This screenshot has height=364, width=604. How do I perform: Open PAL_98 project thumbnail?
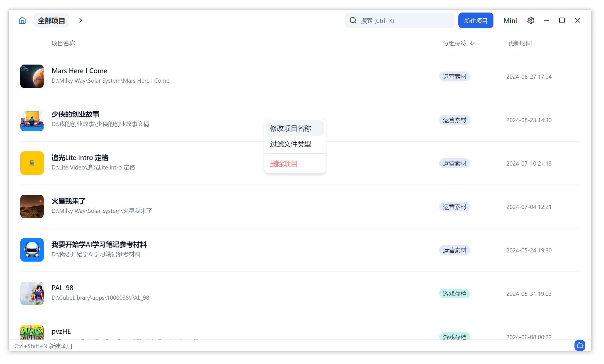pyautogui.click(x=32, y=293)
